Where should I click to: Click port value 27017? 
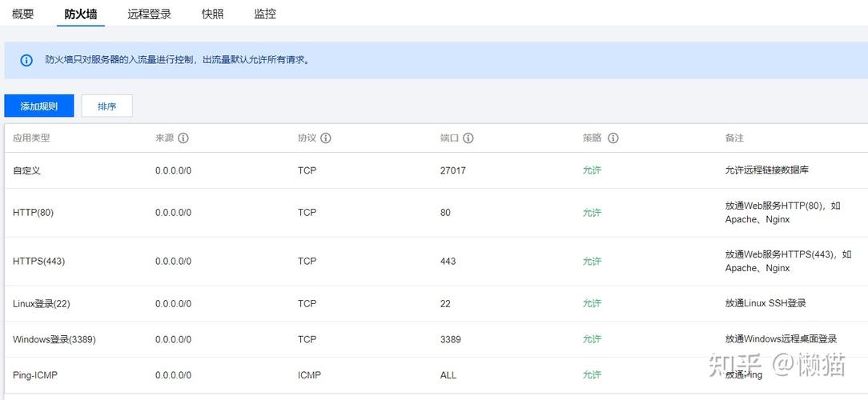click(453, 170)
